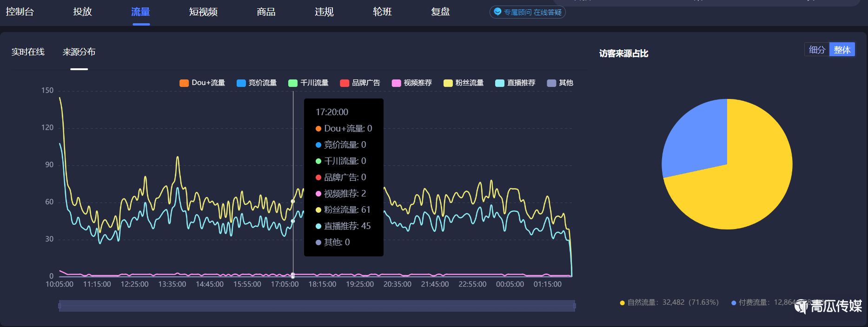Toggle 千川流量 series in legend

click(308, 83)
